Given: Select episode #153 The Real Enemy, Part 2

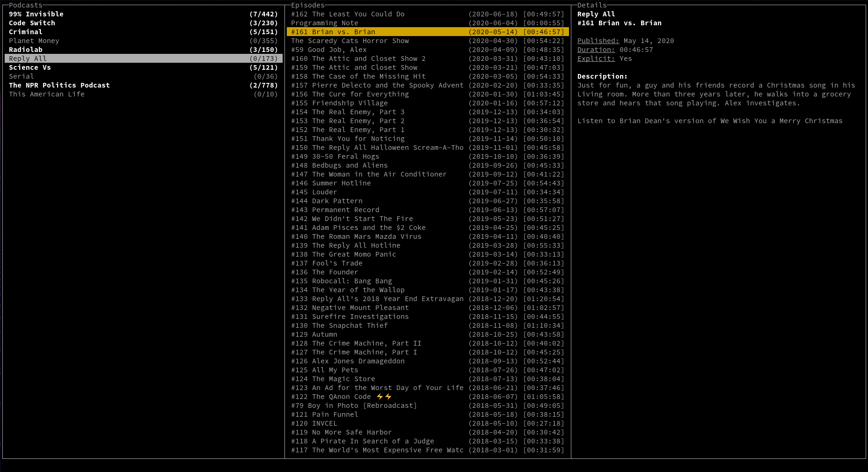Looking at the screenshot, I should coord(428,121).
